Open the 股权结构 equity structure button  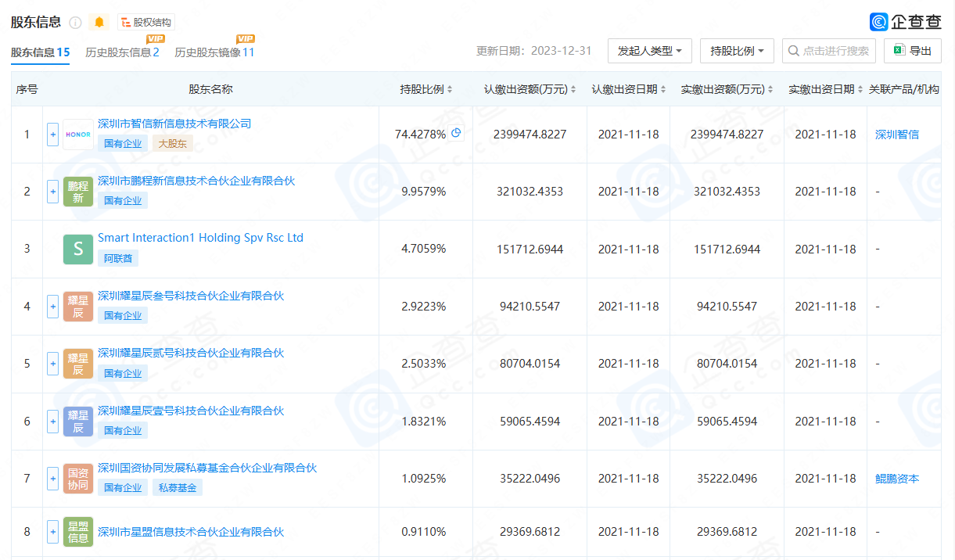[146, 23]
